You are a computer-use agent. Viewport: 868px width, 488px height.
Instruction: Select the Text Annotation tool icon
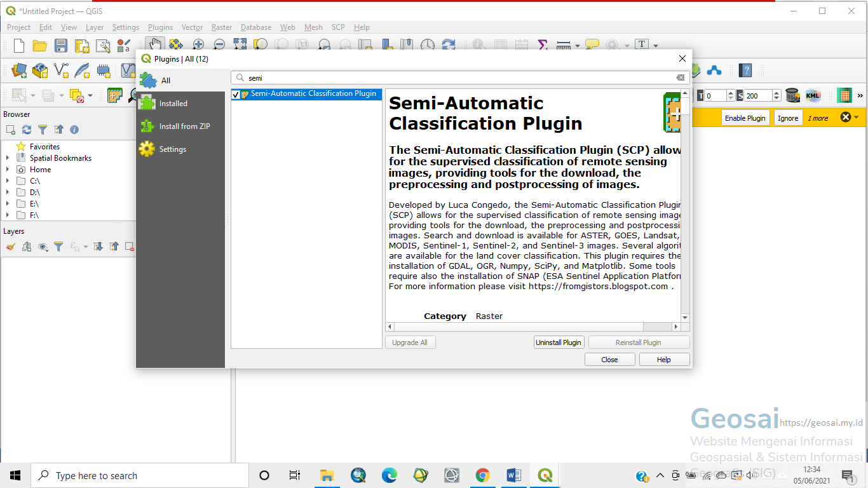pos(642,45)
